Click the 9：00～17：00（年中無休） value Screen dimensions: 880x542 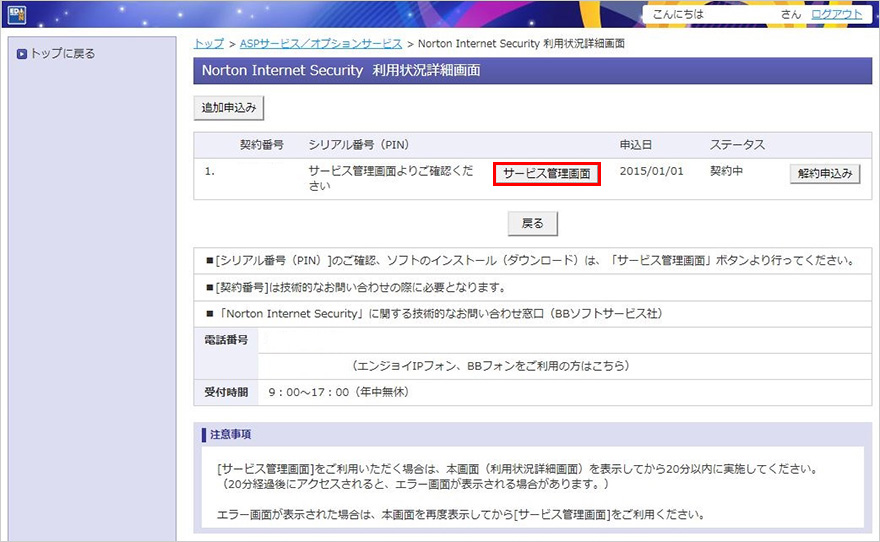point(338,392)
